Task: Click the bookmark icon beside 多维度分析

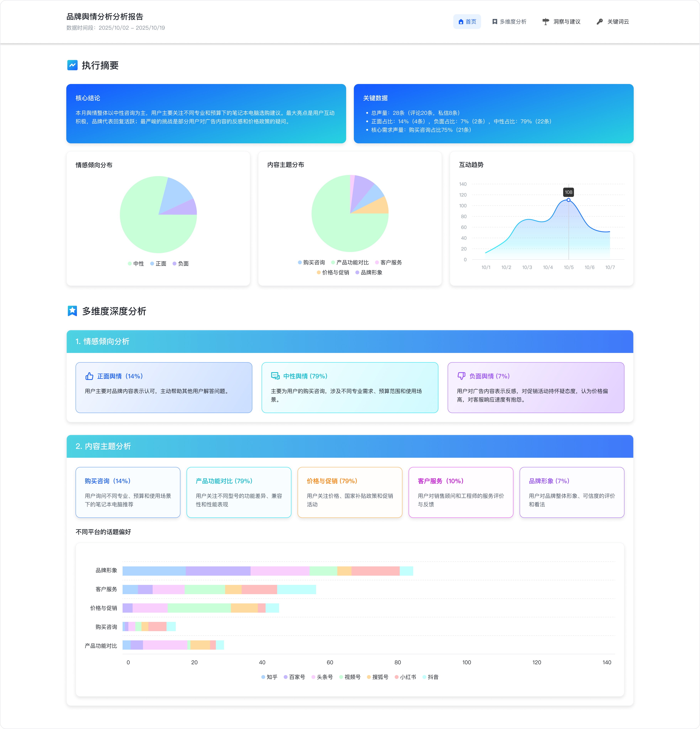Action: [x=495, y=22]
